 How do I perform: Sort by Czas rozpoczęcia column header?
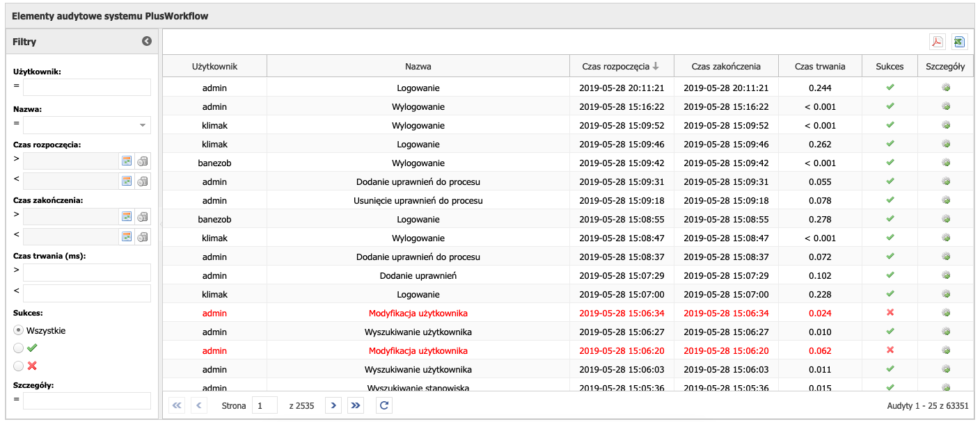(621, 67)
